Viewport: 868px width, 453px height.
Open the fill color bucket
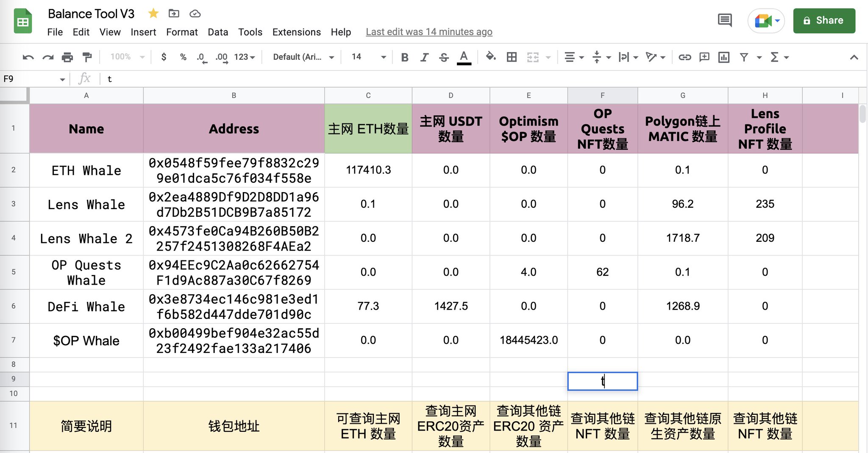490,56
